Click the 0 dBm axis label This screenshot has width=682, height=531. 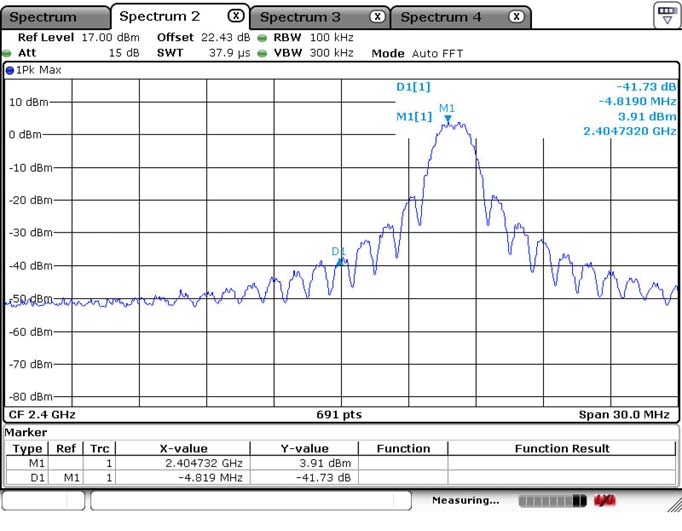coord(25,134)
